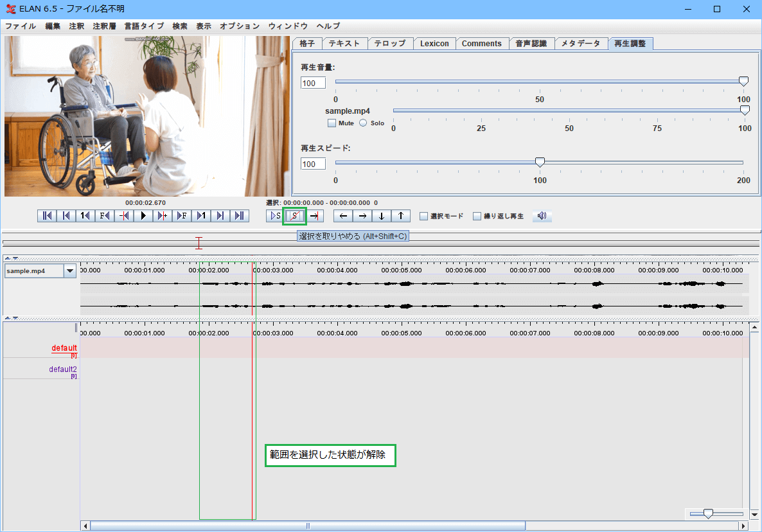Go to the annotation above with up arrow
The image size is (762, 532).
(x=400, y=216)
